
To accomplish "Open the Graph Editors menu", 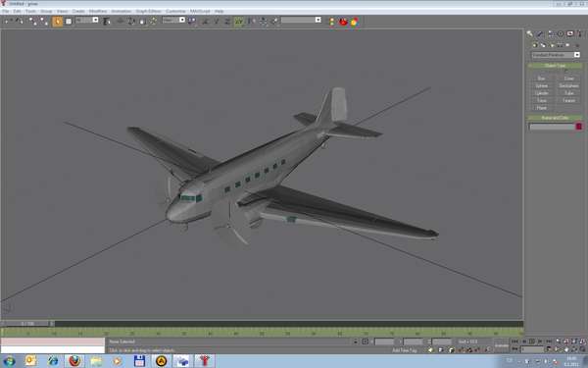I will (x=148, y=11).
